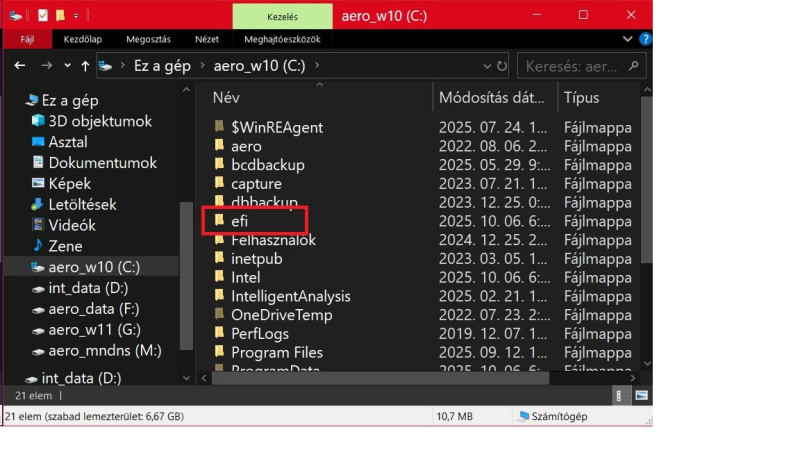Select the Intel folder icon

[x=219, y=276]
